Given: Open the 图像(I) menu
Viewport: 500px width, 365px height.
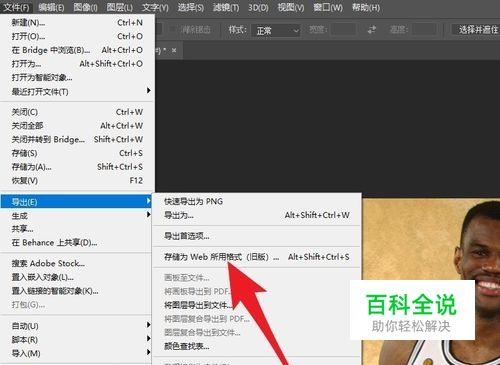Looking at the screenshot, I should [x=85, y=7].
